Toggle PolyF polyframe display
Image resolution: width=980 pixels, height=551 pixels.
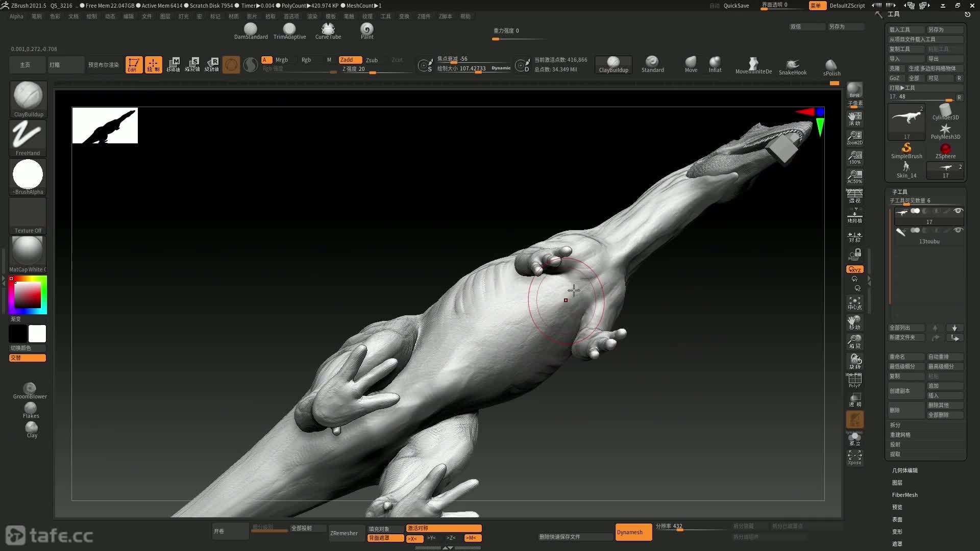click(x=854, y=381)
